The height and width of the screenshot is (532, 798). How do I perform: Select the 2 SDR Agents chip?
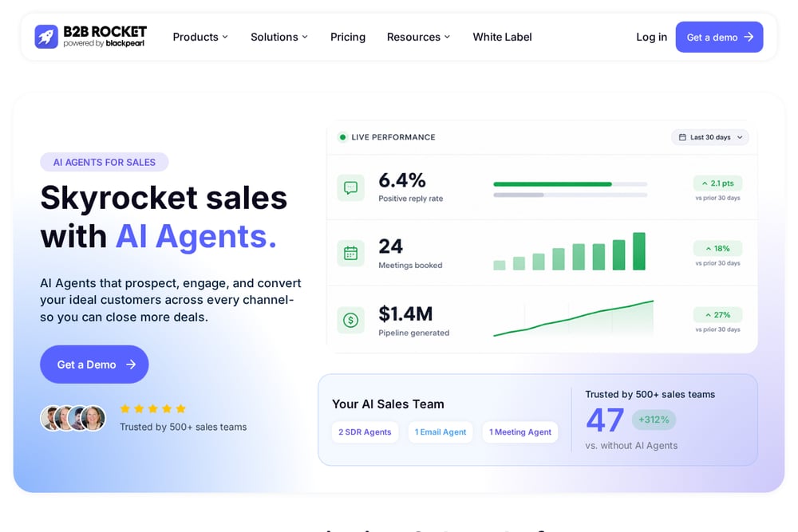[x=365, y=432]
